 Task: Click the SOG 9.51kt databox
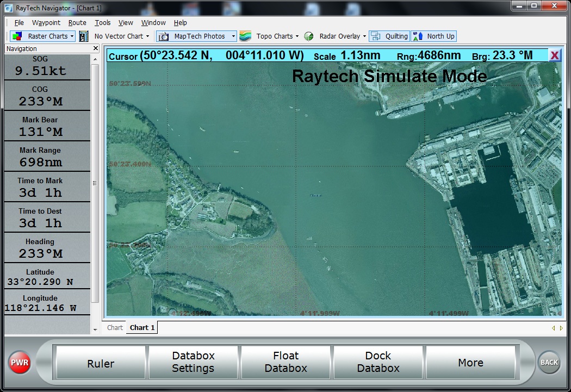coord(47,67)
